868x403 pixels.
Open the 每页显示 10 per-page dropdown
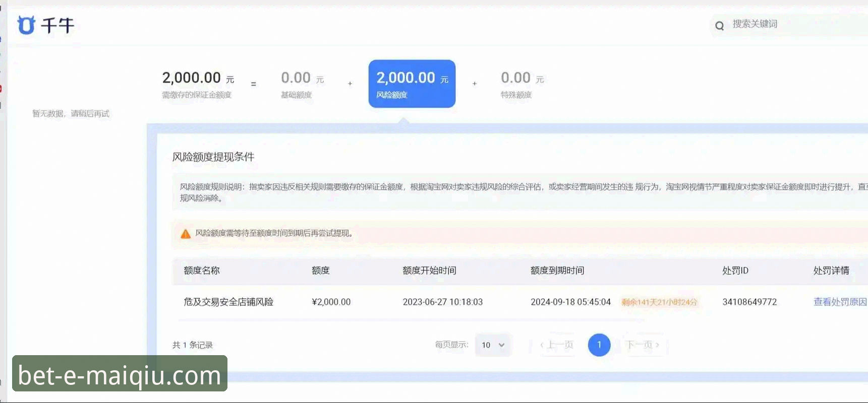point(493,345)
